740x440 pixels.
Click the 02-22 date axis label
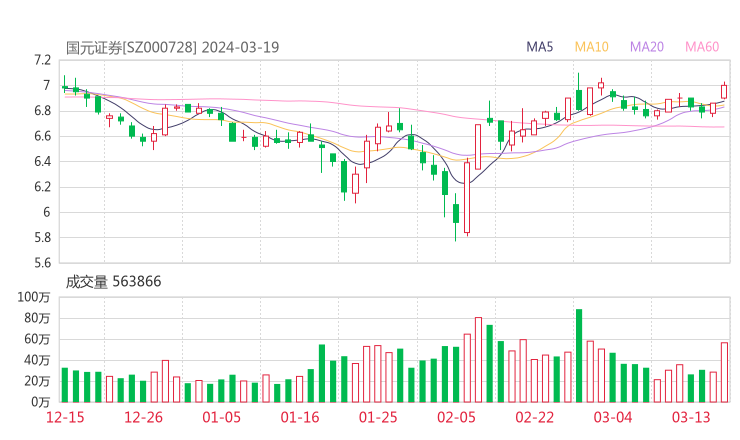coord(534,417)
